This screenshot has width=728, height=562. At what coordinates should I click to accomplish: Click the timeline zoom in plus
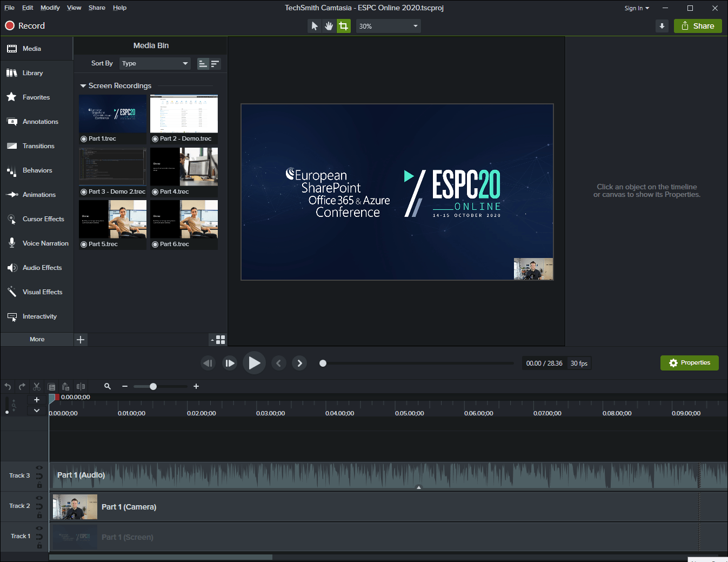click(x=196, y=386)
